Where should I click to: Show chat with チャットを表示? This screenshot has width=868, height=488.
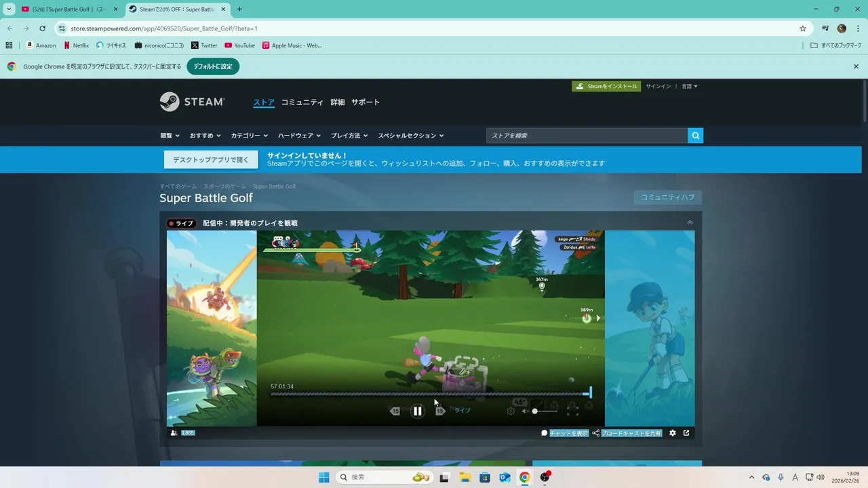tap(564, 433)
